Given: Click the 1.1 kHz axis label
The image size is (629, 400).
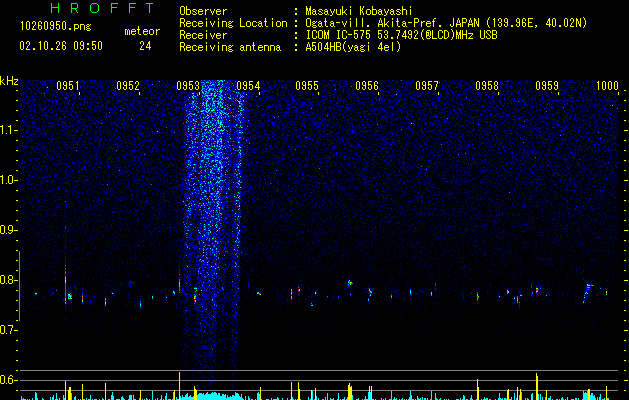Looking at the screenshot, I should [7, 130].
